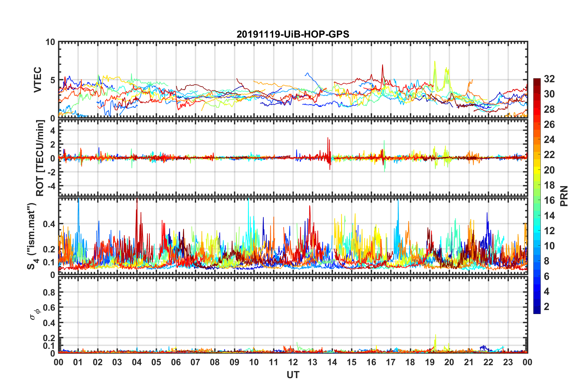Click PRN colorbar tick label 12
The width and height of the screenshot is (586, 392).
(549, 231)
